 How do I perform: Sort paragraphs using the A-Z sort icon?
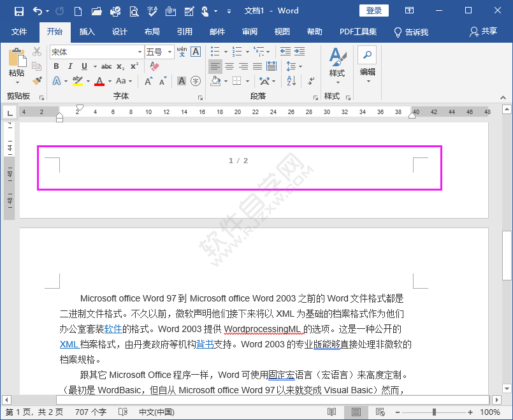pyautogui.click(x=289, y=81)
